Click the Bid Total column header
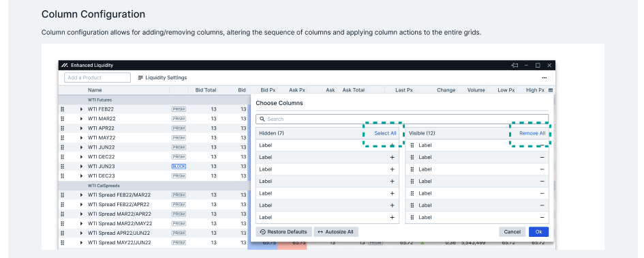 coord(206,90)
